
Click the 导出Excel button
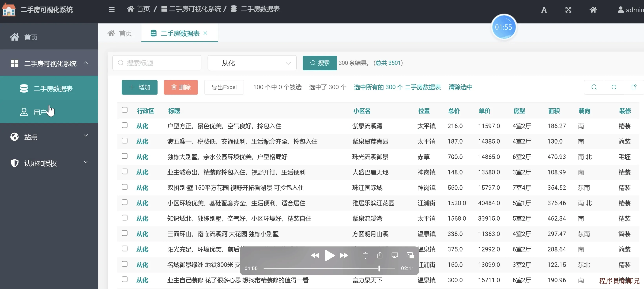coord(224,87)
